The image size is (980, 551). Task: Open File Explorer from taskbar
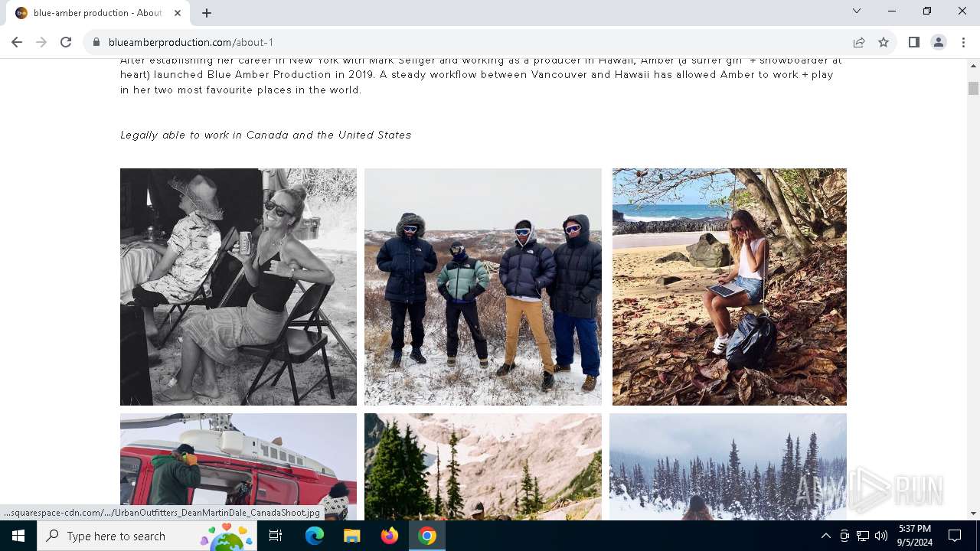pyautogui.click(x=351, y=536)
